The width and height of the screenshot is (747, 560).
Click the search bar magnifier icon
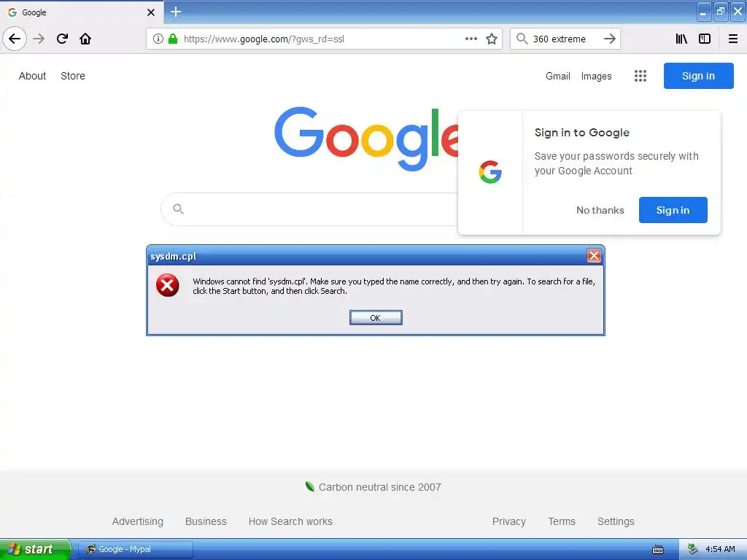[x=522, y=39]
